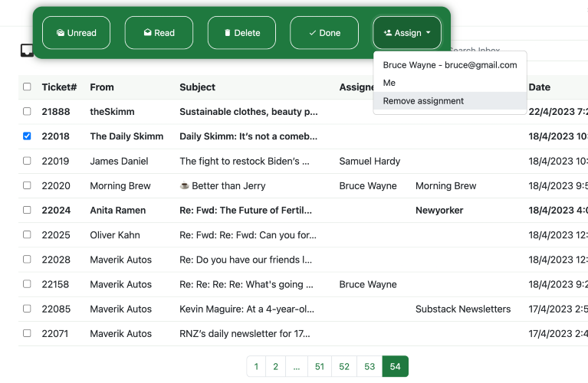This screenshot has width=588, height=383.
Task: Toggle the select-all header checkbox
Action: click(x=27, y=87)
